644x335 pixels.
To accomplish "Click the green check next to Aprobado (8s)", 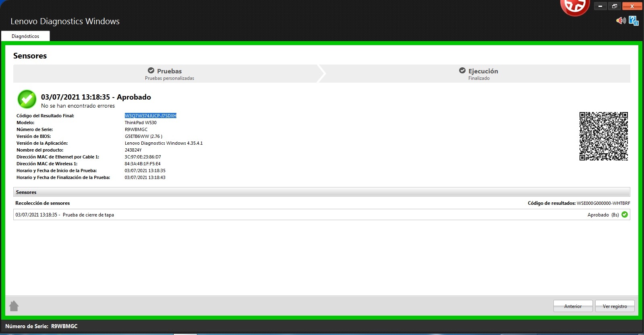I will [625, 214].
